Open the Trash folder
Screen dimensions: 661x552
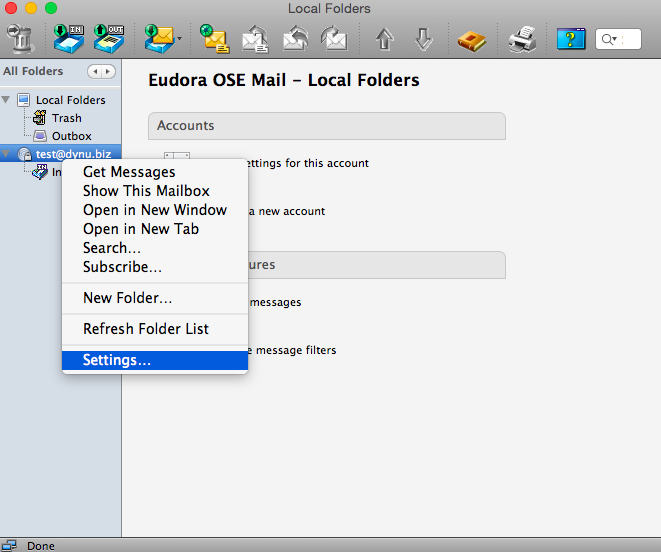coord(67,118)
